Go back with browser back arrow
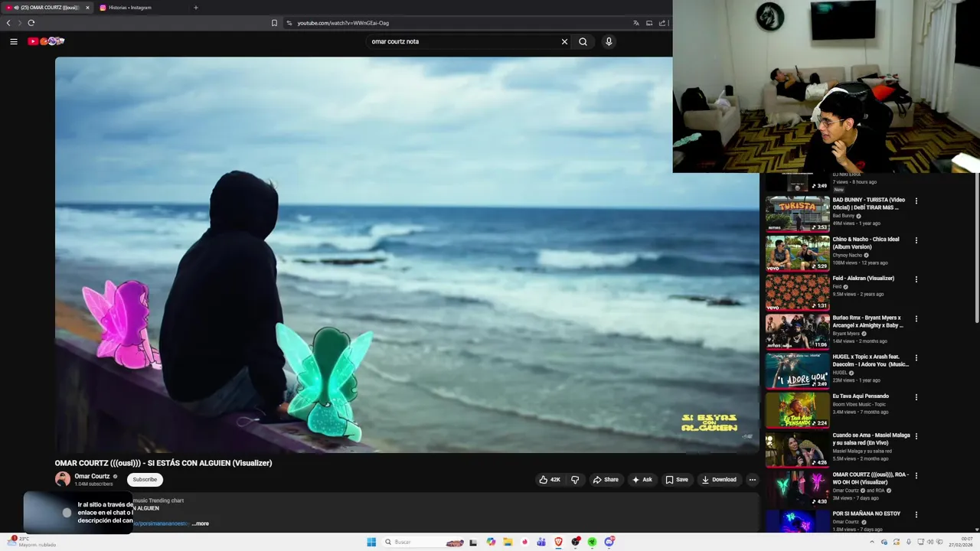Image resolution: width=980 pixels, height=551 pixels. click(x=8, y=23)
